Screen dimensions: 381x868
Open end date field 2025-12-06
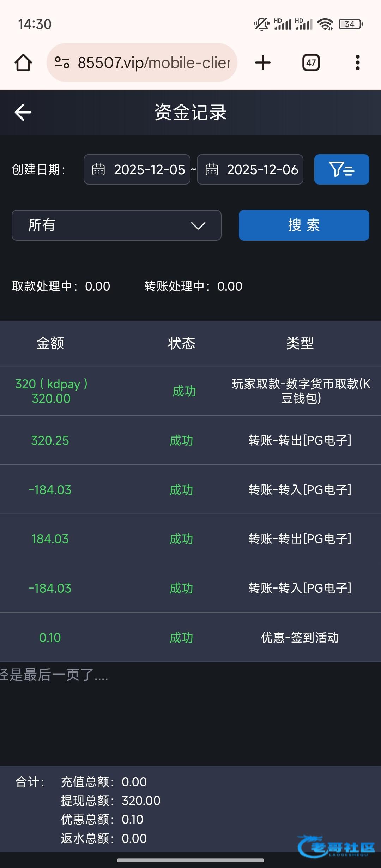click(x=262, y=170)
